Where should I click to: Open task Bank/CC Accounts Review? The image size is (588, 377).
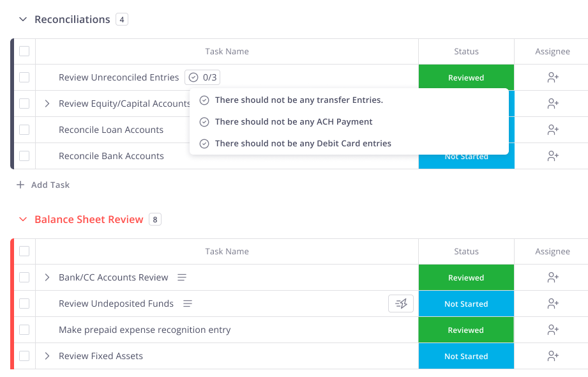[113, 277]
